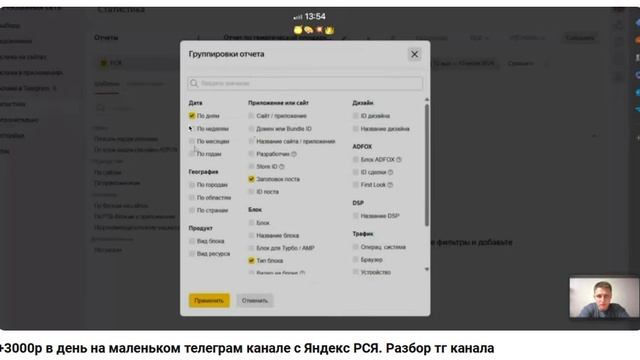Check the First Look checkbox
640x360 pixels.
(356, 185)
